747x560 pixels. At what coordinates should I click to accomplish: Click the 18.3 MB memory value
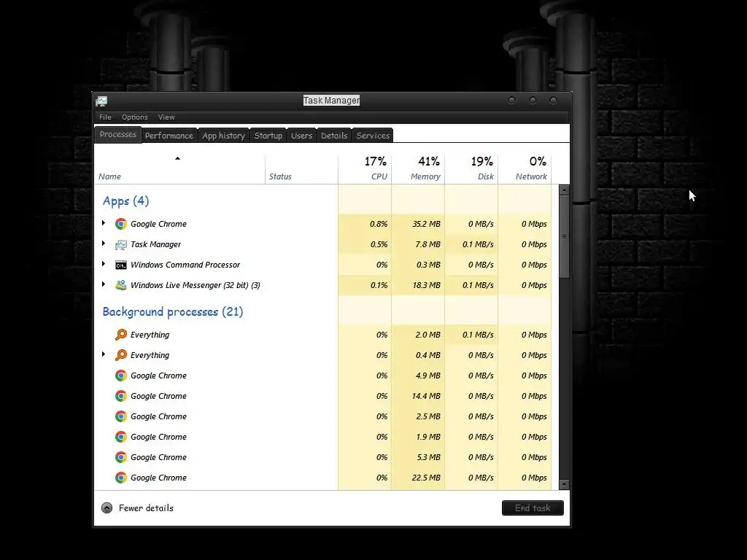(x=426, y=285)
